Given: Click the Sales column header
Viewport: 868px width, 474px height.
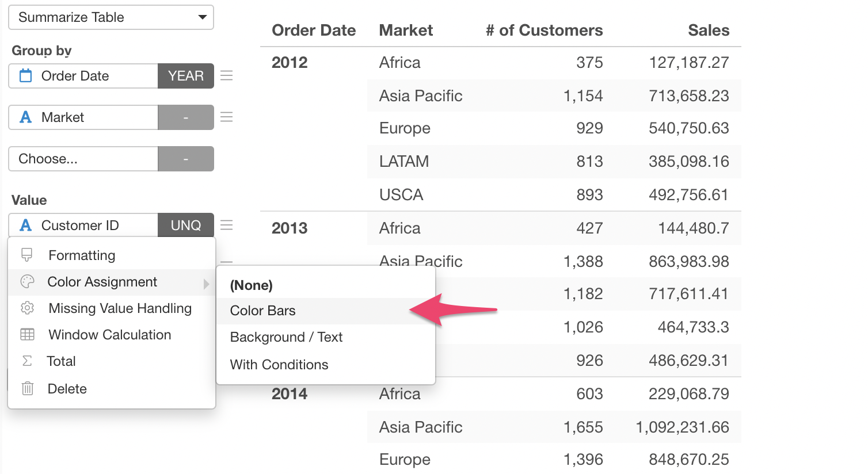Looking at the screenshot, I should click(708, 30).
